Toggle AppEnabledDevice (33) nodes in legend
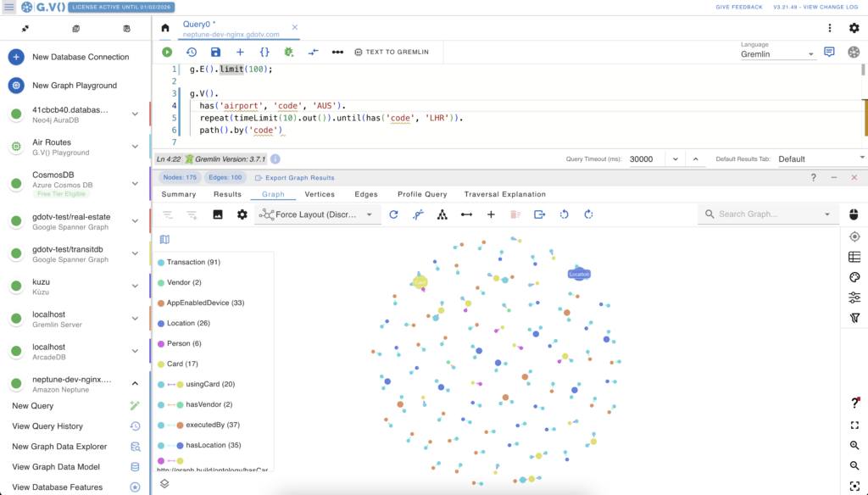 click(x=201, y=303)
